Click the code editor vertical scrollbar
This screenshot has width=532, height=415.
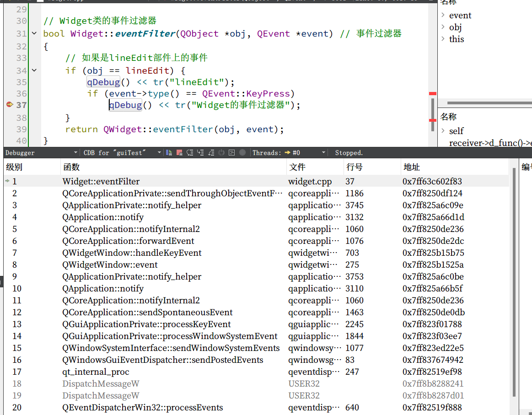(433, 115)
